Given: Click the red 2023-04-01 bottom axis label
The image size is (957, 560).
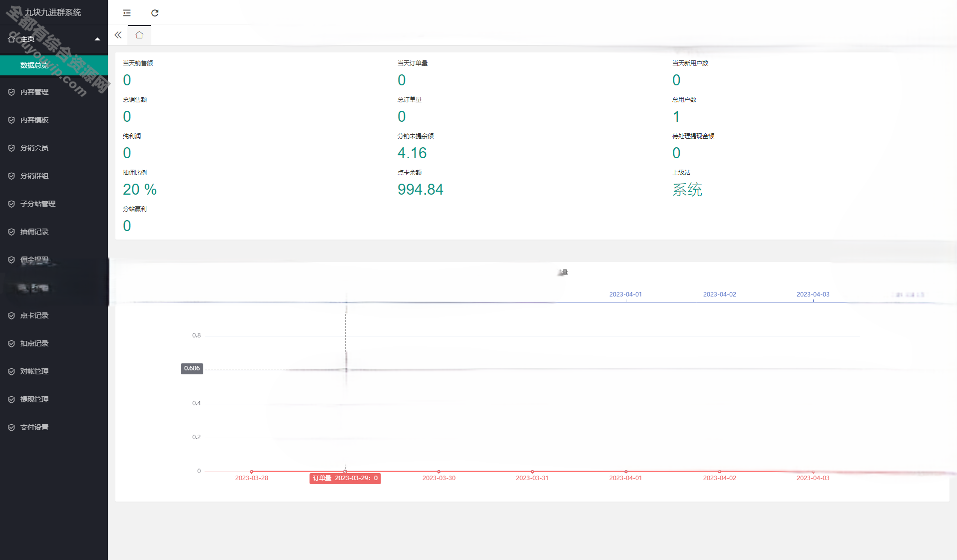Looking at the screenshot, I should pos(626,478).
